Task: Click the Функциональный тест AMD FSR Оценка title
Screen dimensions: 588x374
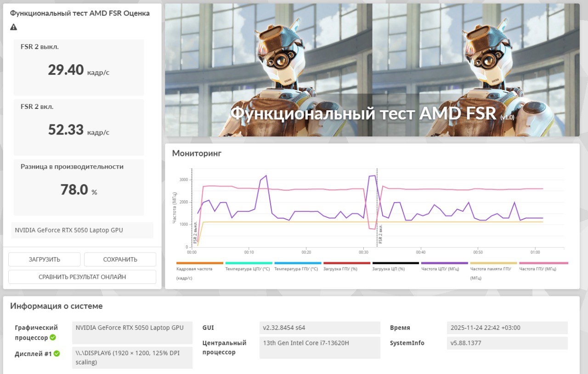Action: (x=80, y=13)
